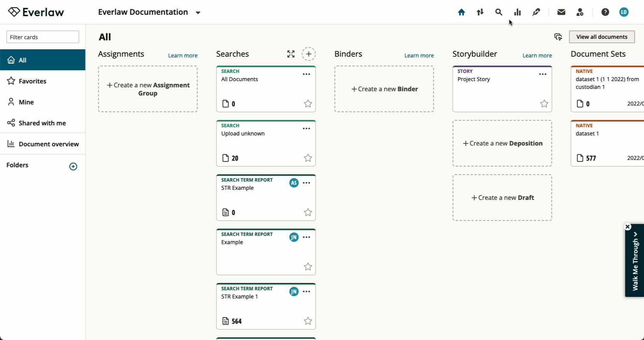Image resolution: width=644 pixels, height=340 pixels.
Task: Click document count icon on STR Example 1
Action: (225, 321)
